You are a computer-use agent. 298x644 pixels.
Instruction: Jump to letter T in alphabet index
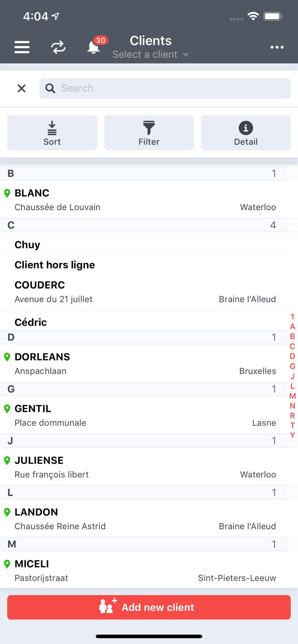click(x=292, y=425)
